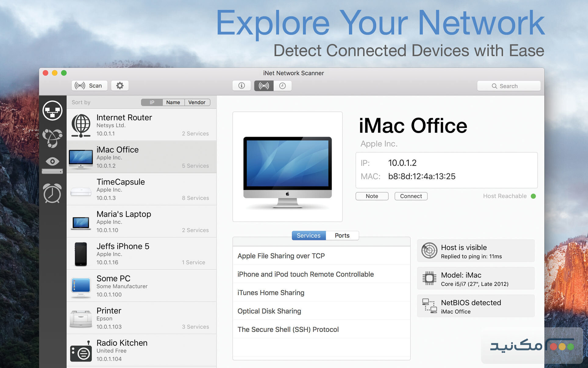Click inside the Search field
This screenshot has width=588, height=368.
[508, 86]
